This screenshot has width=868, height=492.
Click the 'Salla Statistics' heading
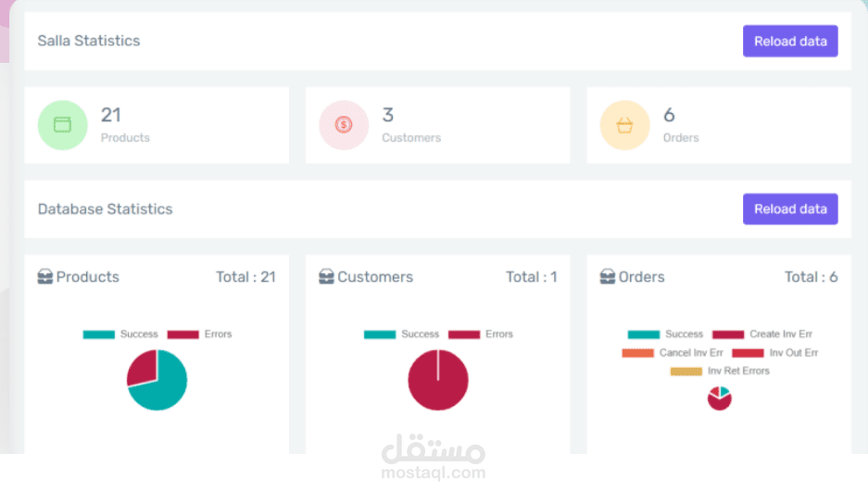point(89,41)
